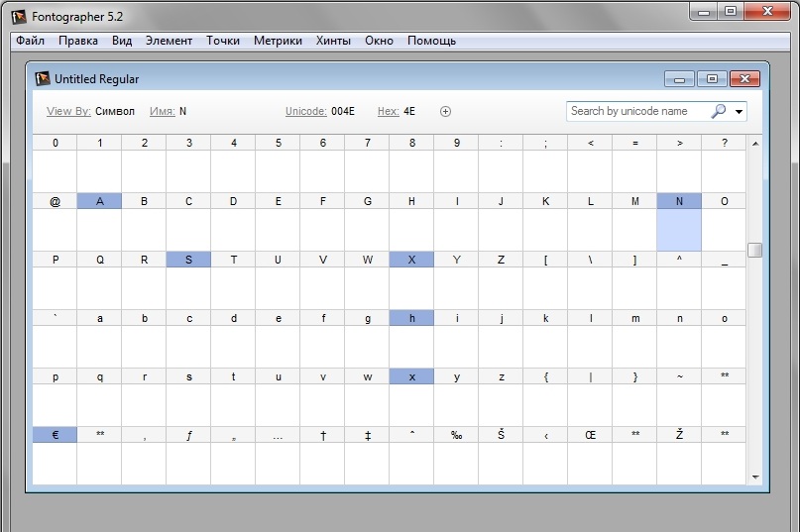Open the Помощь menu
800x532 pixels.
[x=431, y=41]
